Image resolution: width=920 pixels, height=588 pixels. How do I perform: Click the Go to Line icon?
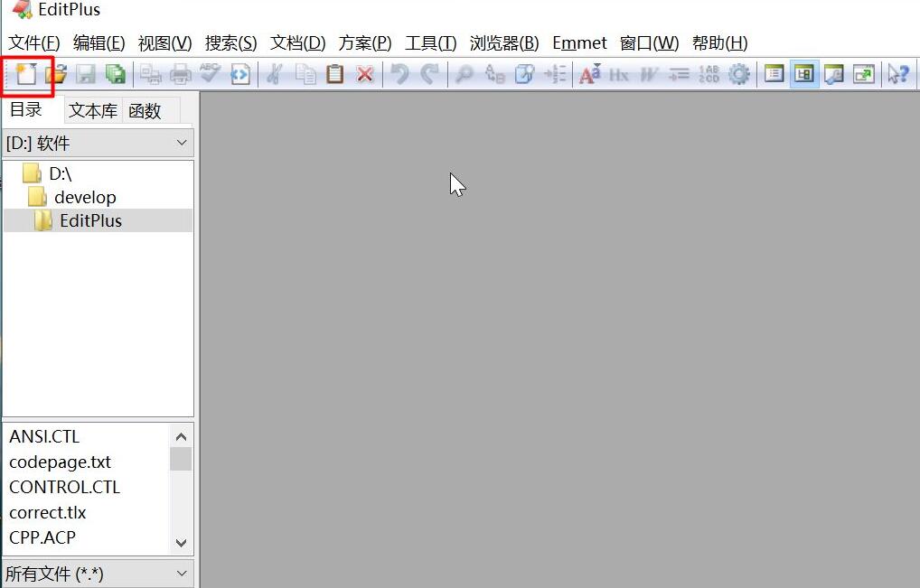click(x=555, y=74)
